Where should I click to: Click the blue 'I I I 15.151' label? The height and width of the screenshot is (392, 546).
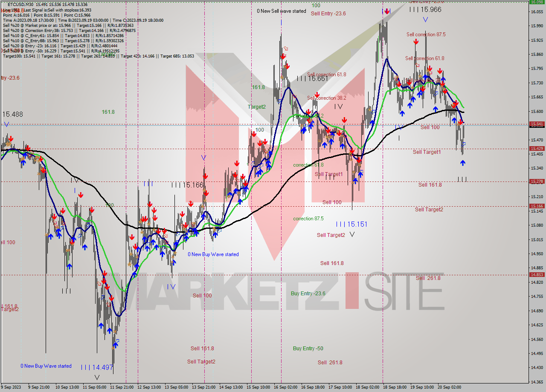tap(351, 224)
